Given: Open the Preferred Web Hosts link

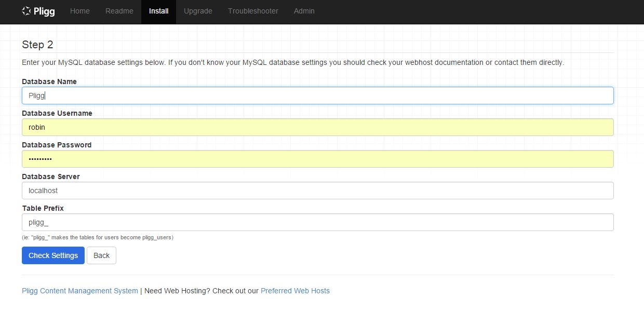Looking at the screenshot, I should [x=295, y=291].
